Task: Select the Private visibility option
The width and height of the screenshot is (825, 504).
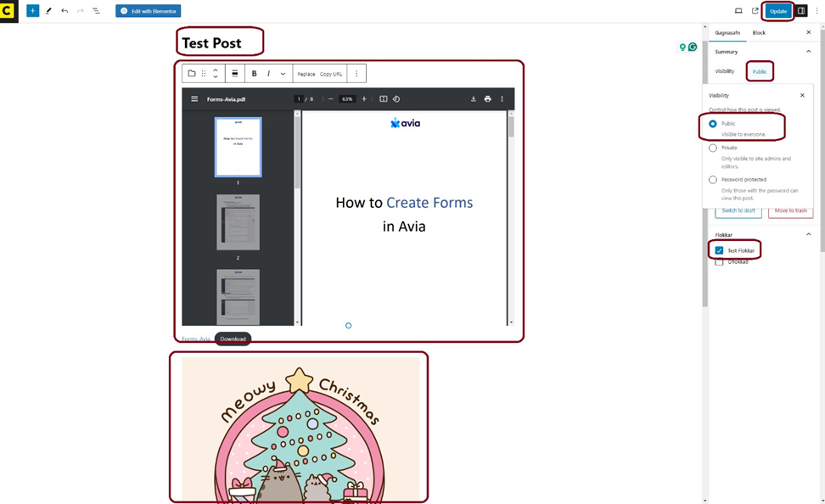Action: coord(713,148)
